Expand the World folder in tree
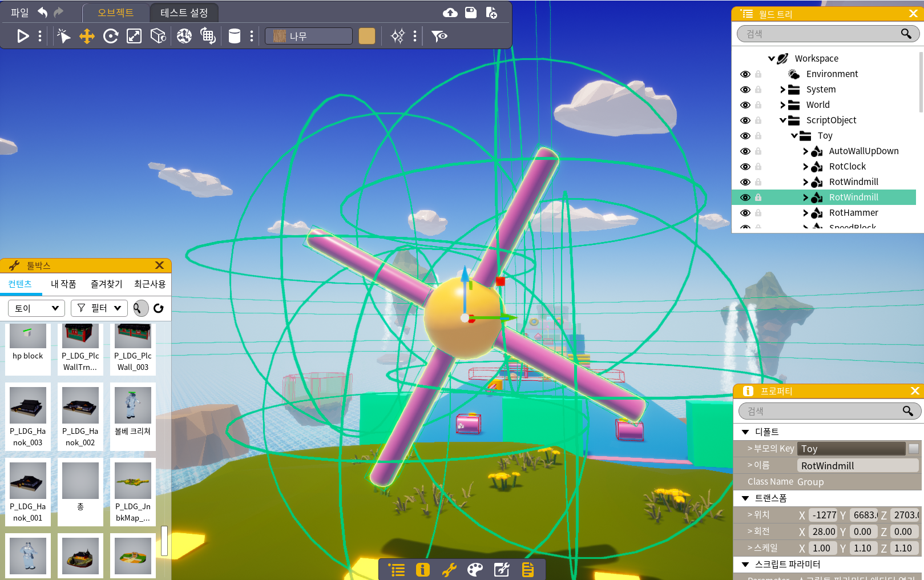Screen dimensions: 924x580 (783, 105)
